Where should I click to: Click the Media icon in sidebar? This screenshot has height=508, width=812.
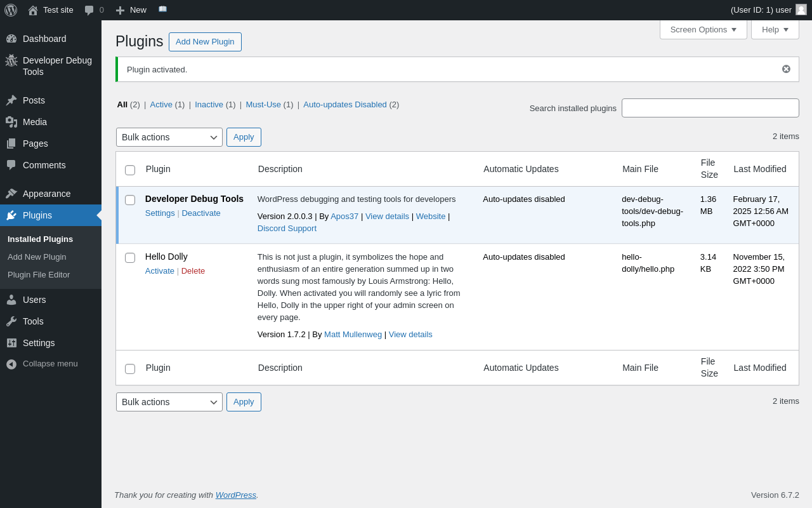(x=11, y=122)
